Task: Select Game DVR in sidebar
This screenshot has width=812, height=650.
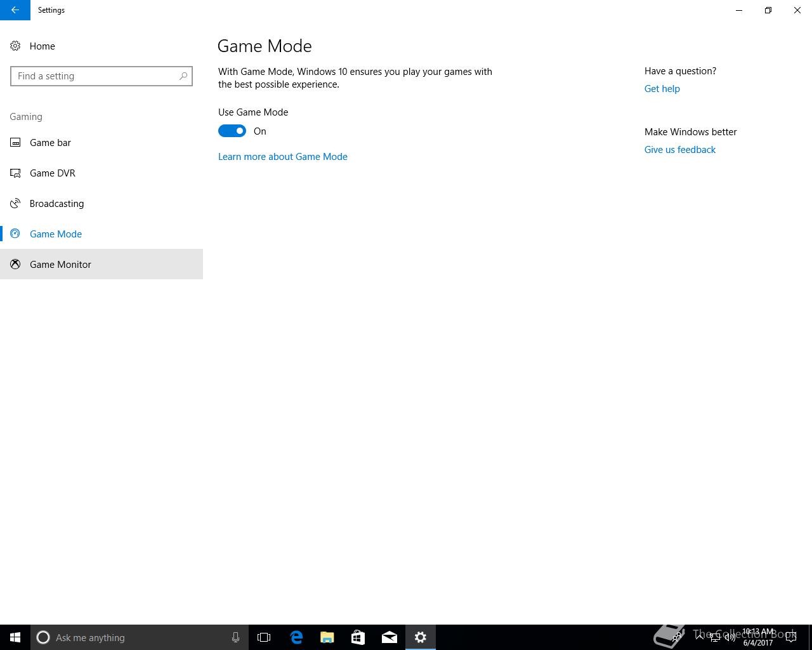Action: coord(101,173)
